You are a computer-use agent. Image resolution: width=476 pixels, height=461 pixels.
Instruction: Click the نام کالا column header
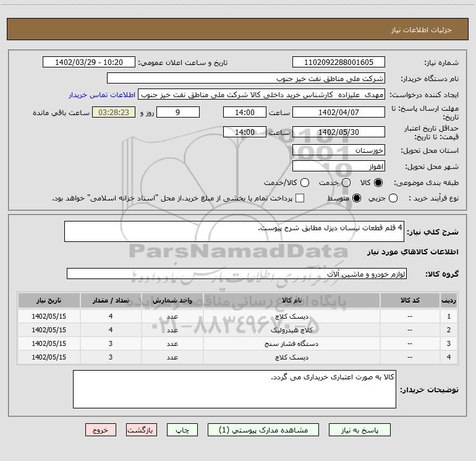[x=291, y=300]
